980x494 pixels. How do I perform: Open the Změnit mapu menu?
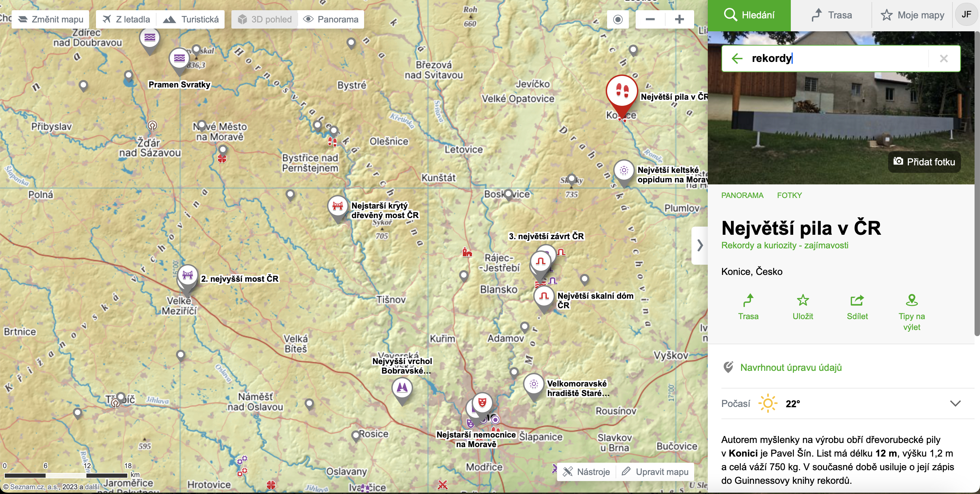(51, 19)
